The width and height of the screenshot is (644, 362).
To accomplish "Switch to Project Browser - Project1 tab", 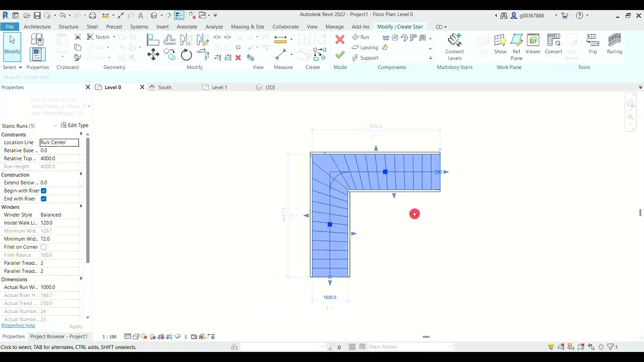I will (58, 336).
